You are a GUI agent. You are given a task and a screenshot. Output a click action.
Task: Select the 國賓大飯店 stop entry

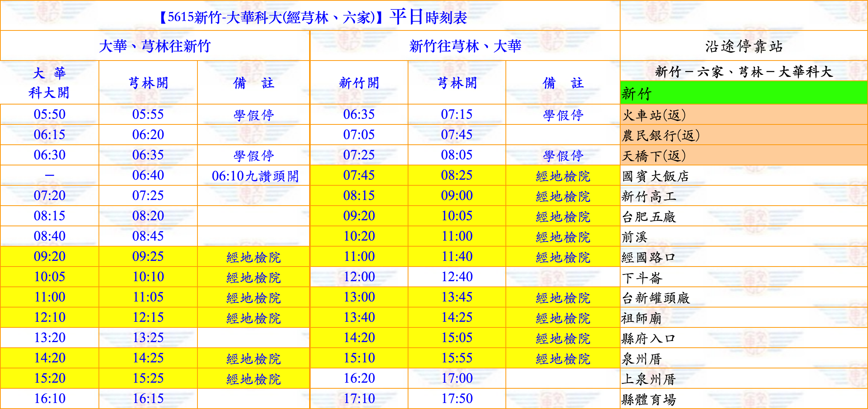coord(655,176)
